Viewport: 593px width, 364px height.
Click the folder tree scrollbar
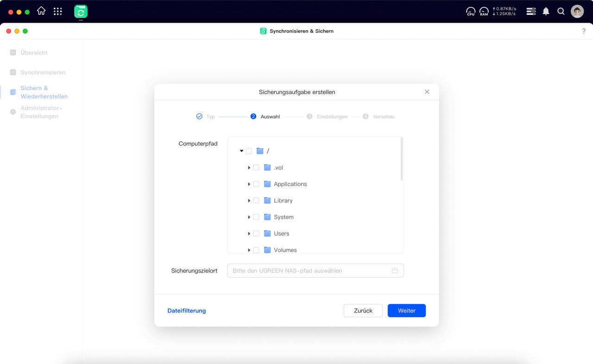[402, 159]
